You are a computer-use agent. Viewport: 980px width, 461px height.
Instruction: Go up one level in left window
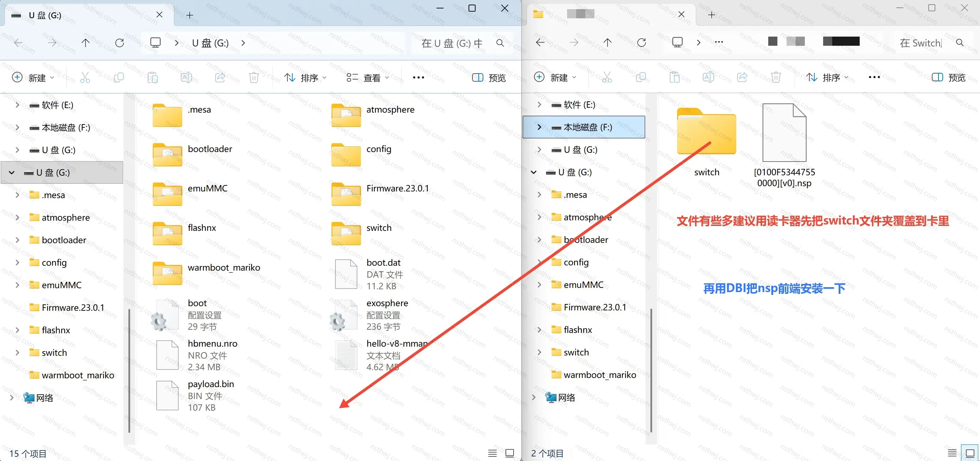[85, 43]
